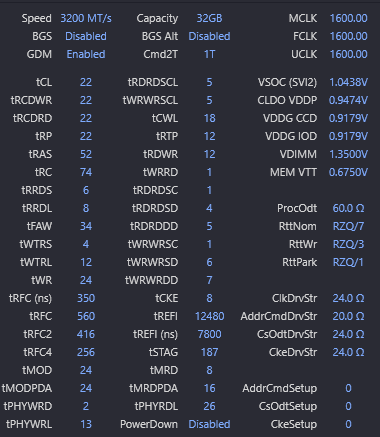
Task: Select the VDIMM voltage 1.3500V
Action: (348, 154)
